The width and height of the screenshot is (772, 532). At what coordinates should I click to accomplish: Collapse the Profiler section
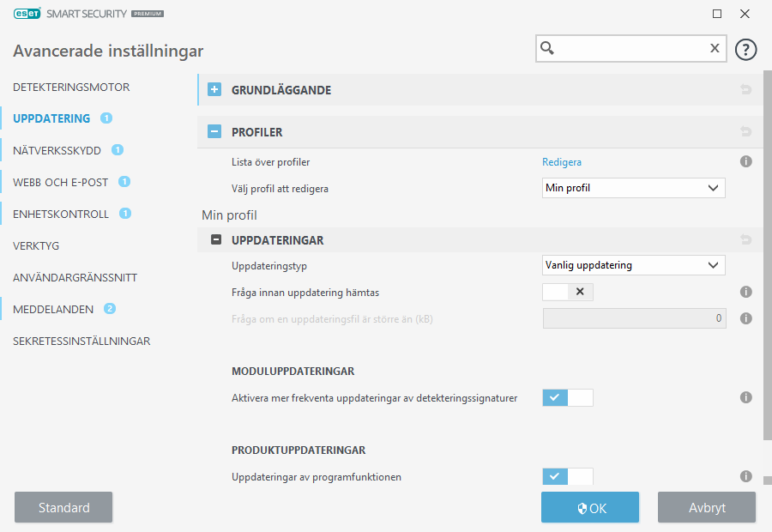214,132
